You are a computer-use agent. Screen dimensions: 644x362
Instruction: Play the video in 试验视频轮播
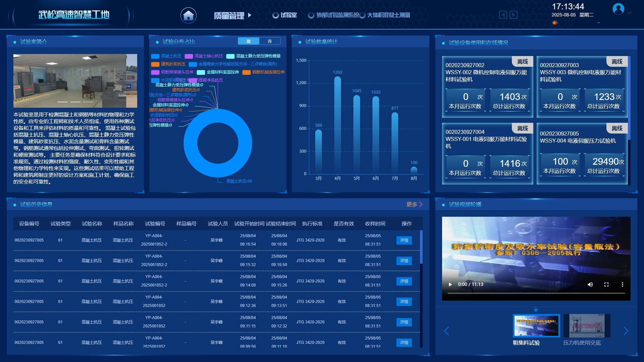click(x=450, y=285)
